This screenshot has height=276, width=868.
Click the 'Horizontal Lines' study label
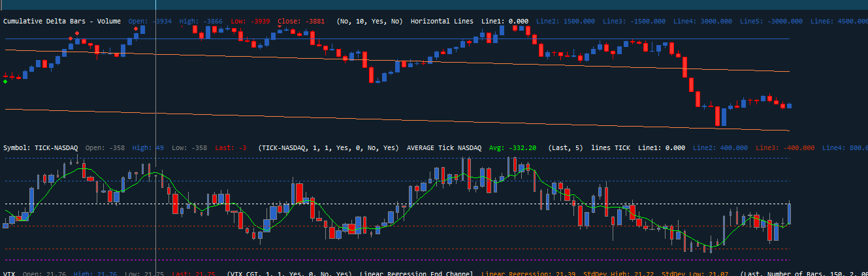pyautogui.click(x=442, y=22)
